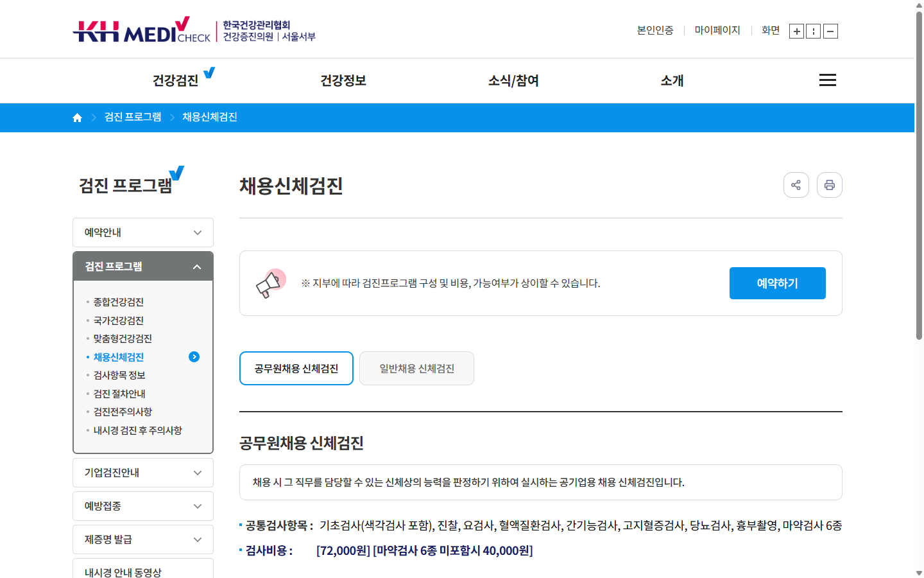Click the scrollbar down arrow
The image size is (924, 578).
pyautogui.click(x=919, y=573)
